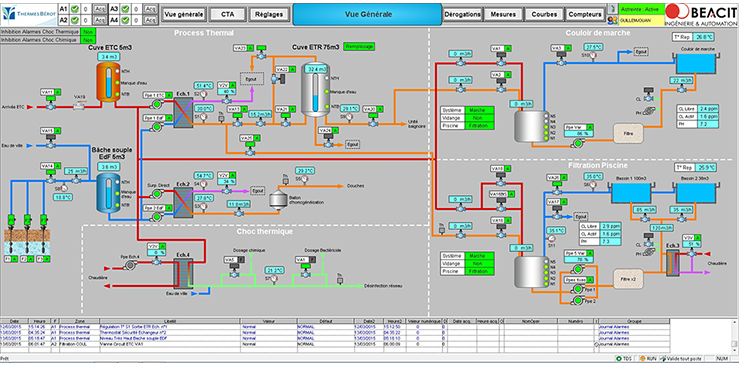Toggle Inhibition Alarmes Choc Thermique Non indicator
The image size is (739, 365).
click(87, 32)
